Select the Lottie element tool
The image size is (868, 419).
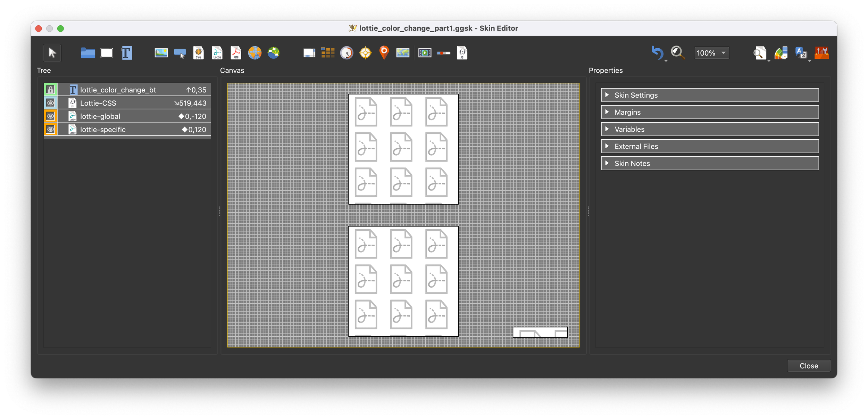217,53
